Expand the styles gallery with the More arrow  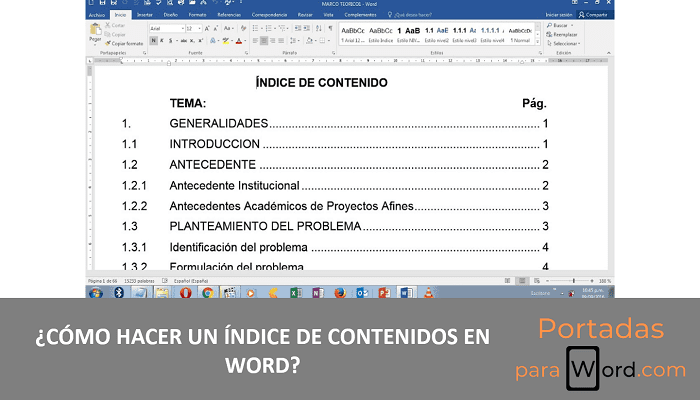[538, 43]
